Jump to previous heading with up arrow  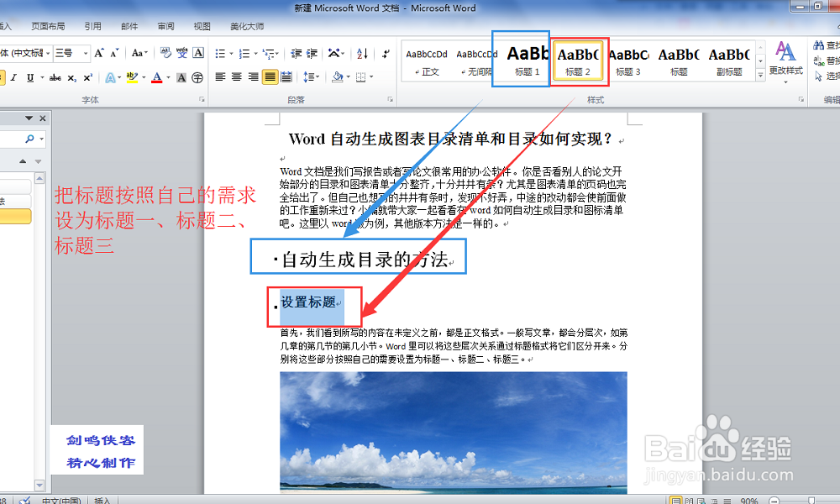pos(23,161)
